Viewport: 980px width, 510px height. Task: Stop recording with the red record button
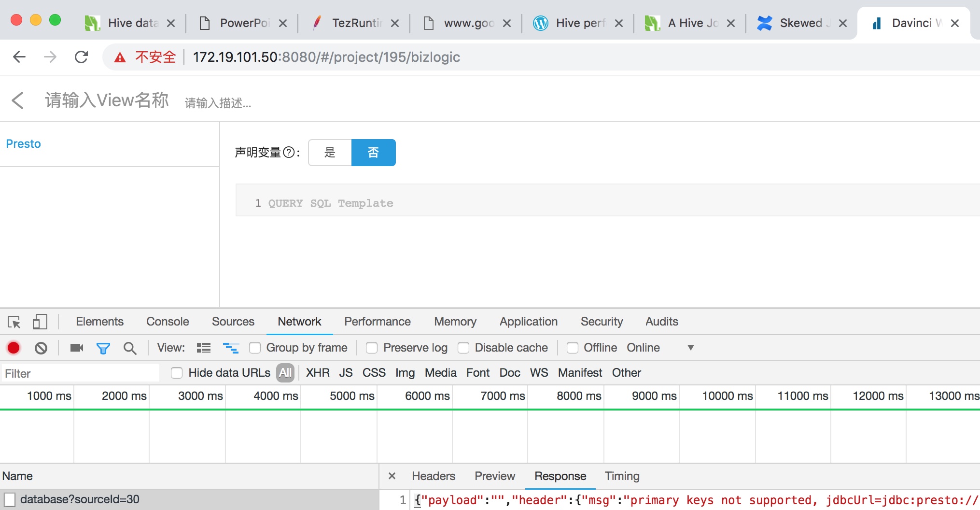coord(13,348)
